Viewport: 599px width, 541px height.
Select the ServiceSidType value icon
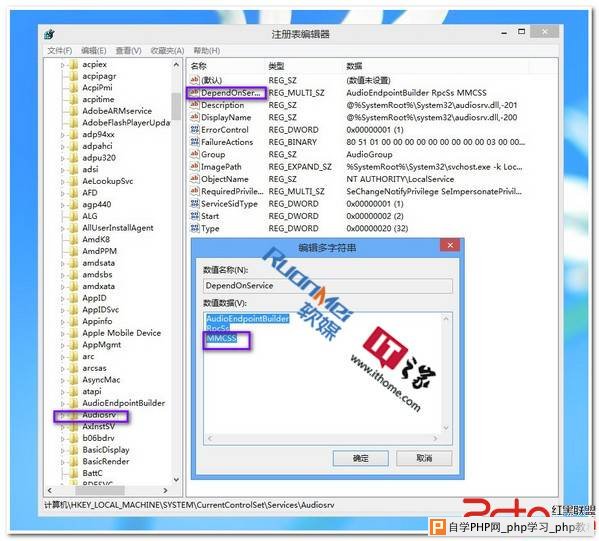[x=194, y=204]
